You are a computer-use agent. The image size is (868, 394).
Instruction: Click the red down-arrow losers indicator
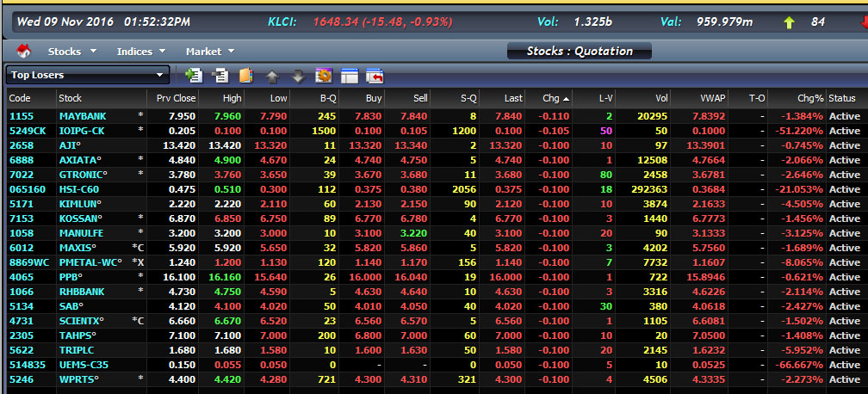tap(865, 22)
